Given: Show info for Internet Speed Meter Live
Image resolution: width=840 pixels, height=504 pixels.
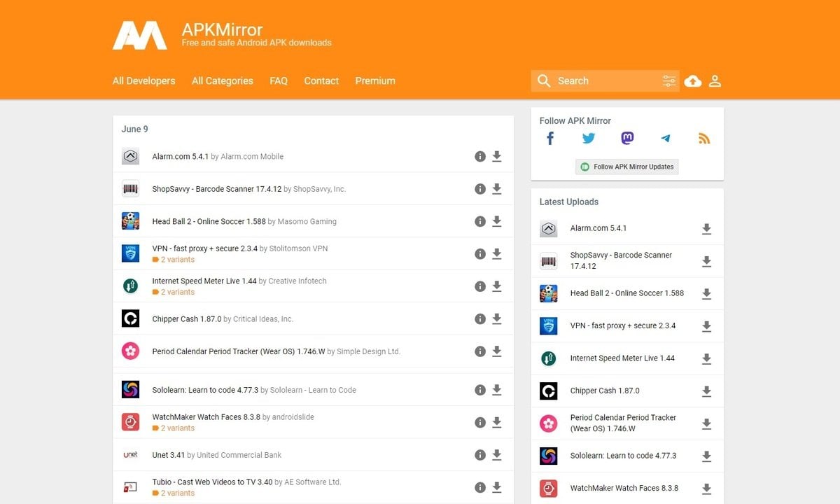Looking at the screenshot, I should 480,286.
